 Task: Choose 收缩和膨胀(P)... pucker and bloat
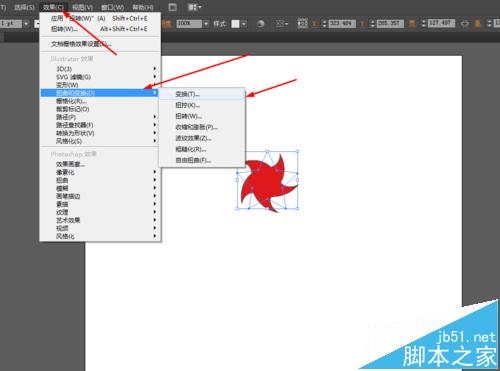pos(202,127)
